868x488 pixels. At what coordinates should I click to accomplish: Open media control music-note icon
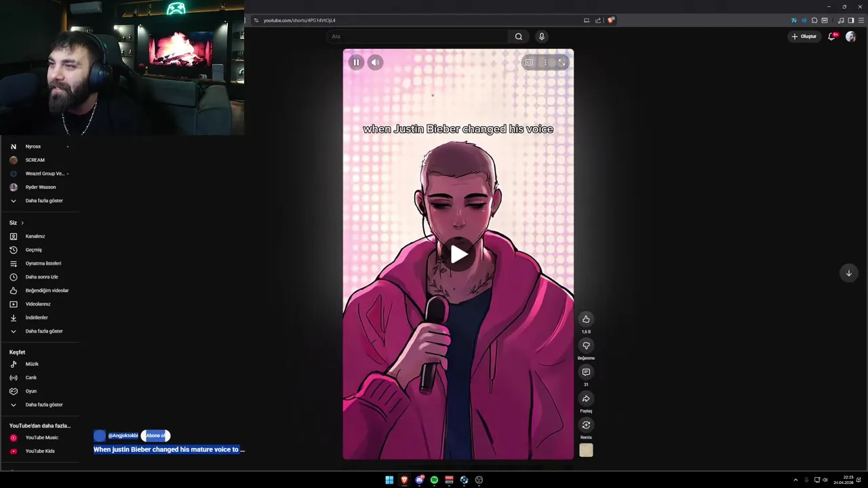(841, 20)
